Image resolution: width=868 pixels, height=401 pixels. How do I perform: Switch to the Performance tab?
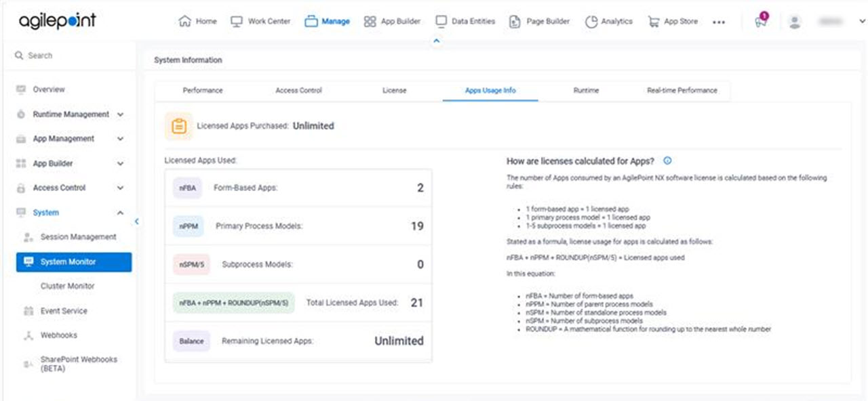pyautogui.click(x=203, y=90)
